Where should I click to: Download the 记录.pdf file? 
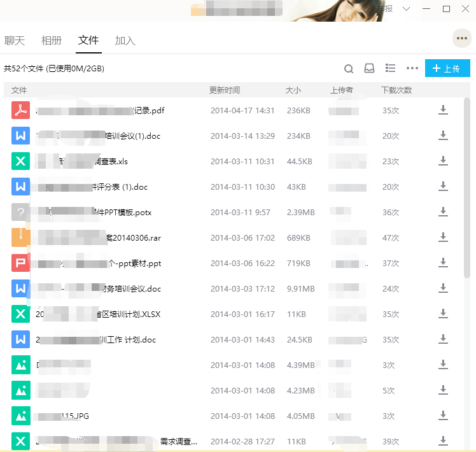(x=443, y=110)
